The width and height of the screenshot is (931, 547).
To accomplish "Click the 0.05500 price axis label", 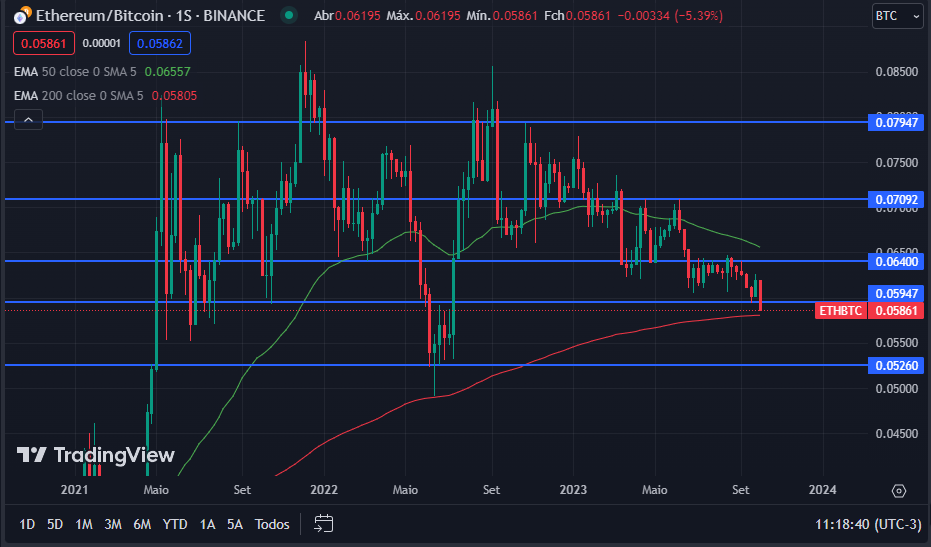I will coord(897,343).
